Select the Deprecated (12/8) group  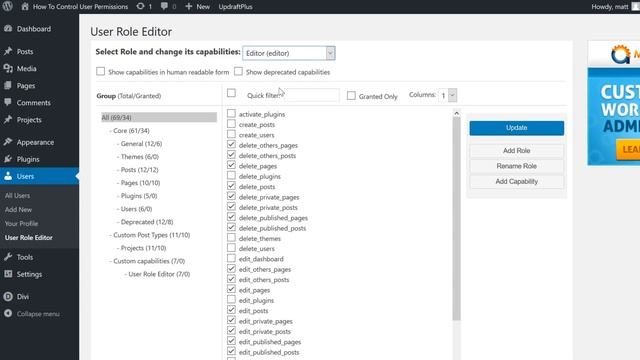(x=147, y=222)
